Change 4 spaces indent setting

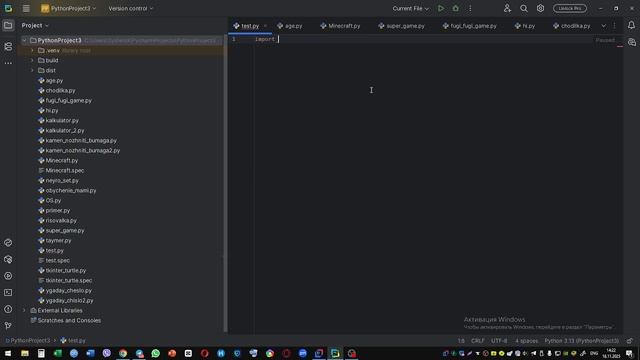(526, 340)
